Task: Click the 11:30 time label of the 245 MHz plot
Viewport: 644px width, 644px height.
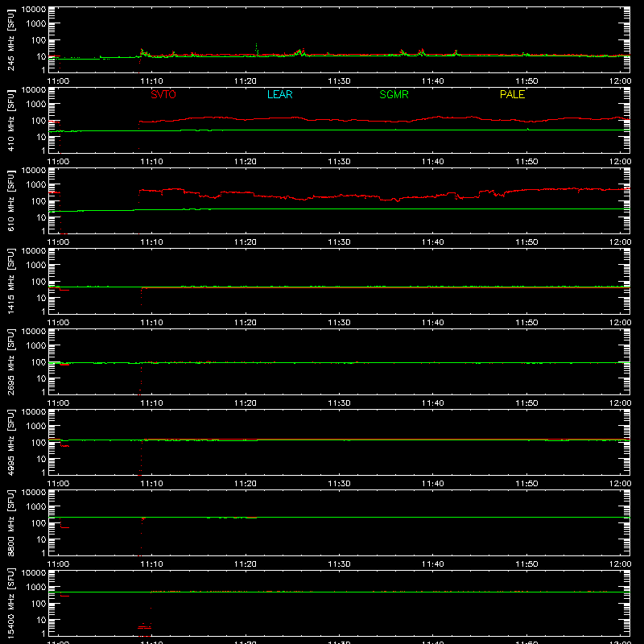Action: (x=339, y=81)
